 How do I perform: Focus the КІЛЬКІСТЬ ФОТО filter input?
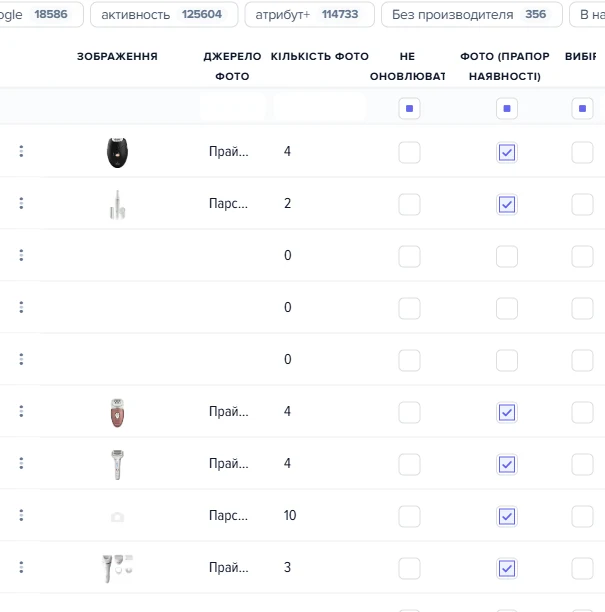320,106
